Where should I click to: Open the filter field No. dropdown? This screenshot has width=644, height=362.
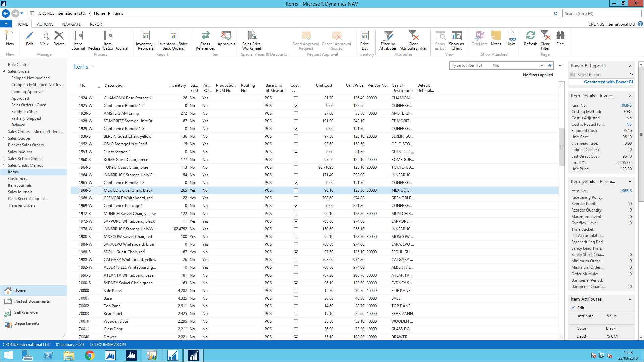(x=542, y=66)
